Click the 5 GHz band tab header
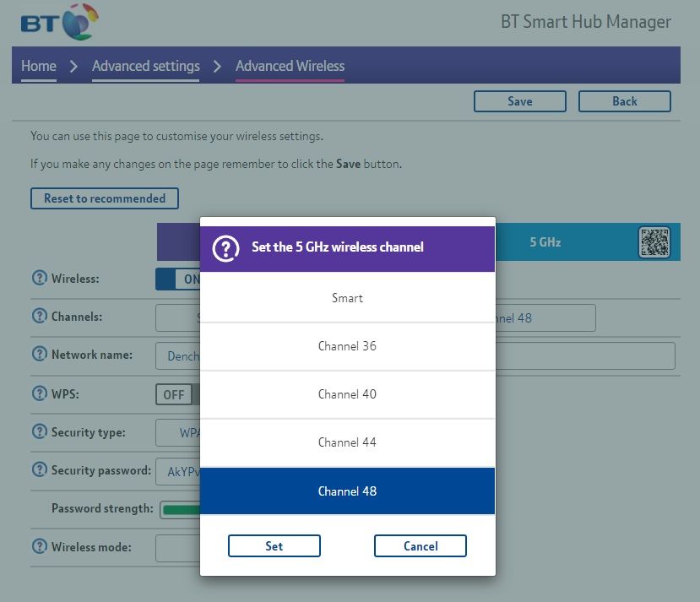The width and height of the screenshot is (700, 602). pos(588,241)
